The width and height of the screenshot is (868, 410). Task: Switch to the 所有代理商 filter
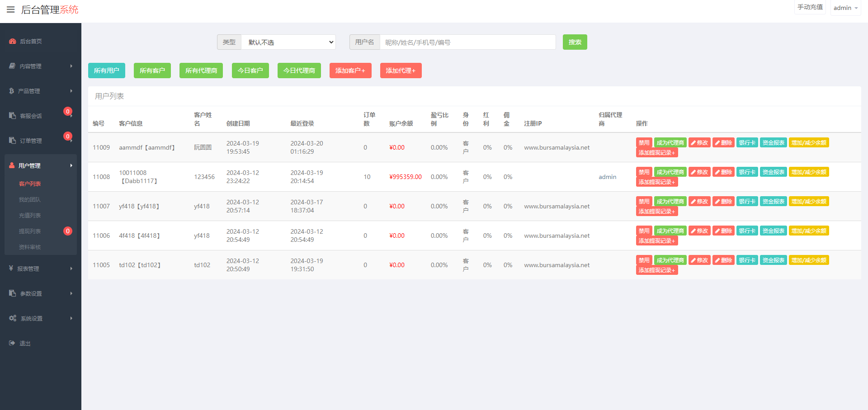point(201,71)
